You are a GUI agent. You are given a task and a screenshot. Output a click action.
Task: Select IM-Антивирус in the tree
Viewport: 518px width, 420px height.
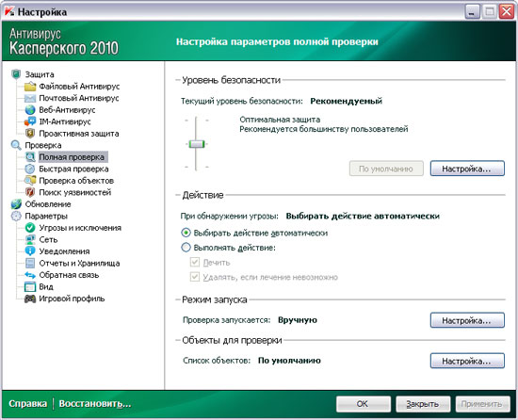pos(65,121)
